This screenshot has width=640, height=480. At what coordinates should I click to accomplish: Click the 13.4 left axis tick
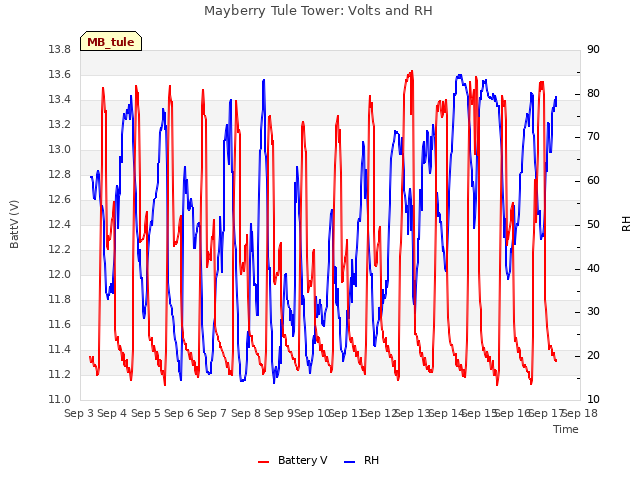(x=60, y=100)
